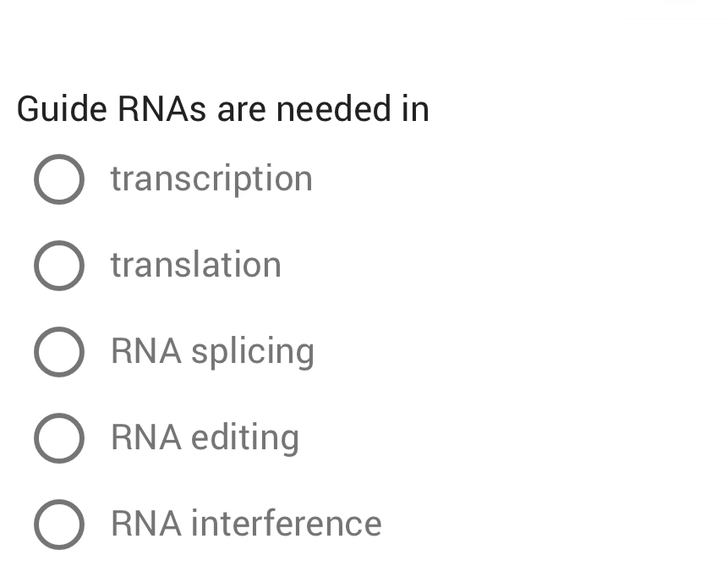The height and width of the screenshot is (561, 728).
Task: Select the RNA interference radio button
Action: click(x=58, y=524)
